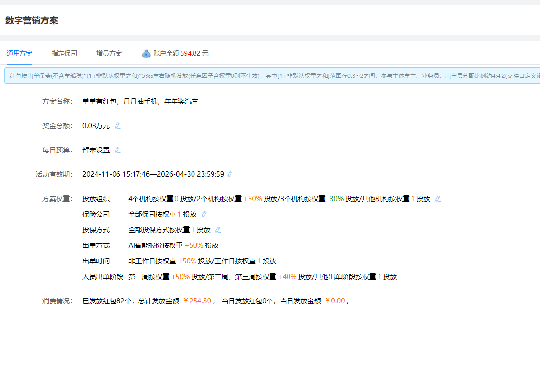The height and width of the screenshot is (392, 540).
Task: Switch to the 通用方案 tab
Action: click(19, 54)
